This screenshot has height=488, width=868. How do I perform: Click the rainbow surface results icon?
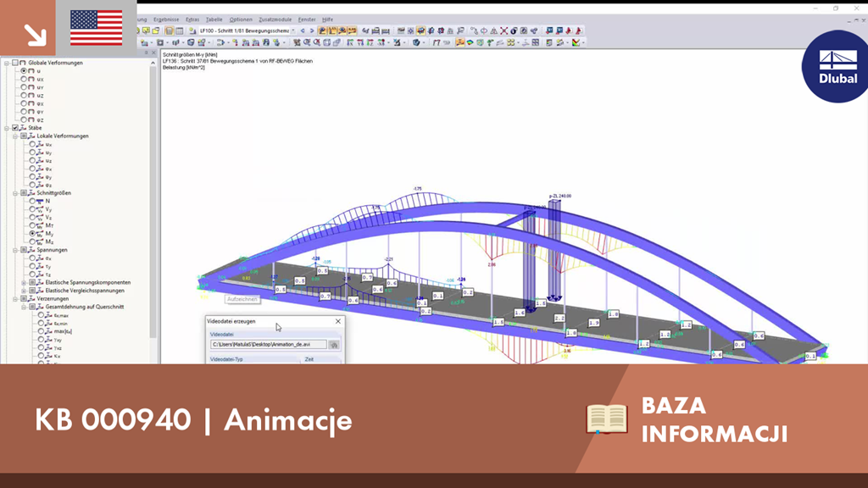click(x=470, y=42)
